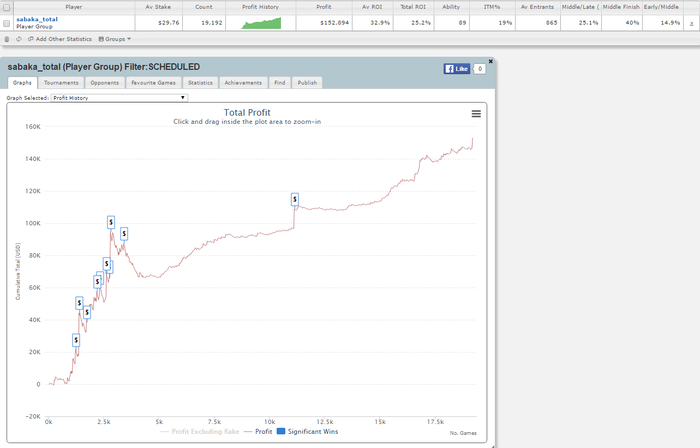Sort by the Ability column header
This screenshot has height=448, width=700.
pyautogui.click(x=451, y=7)
